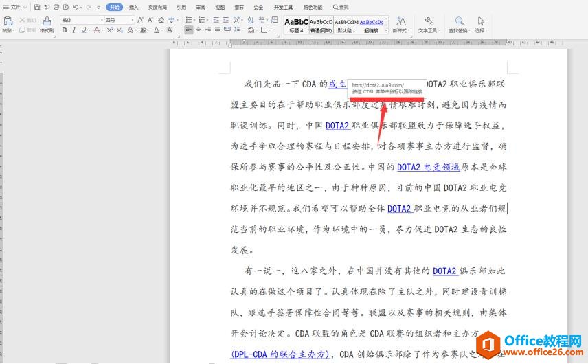Screen dimensions: 588x364
Task: Toggle strikethrough formatting
Action: [97, 30]
